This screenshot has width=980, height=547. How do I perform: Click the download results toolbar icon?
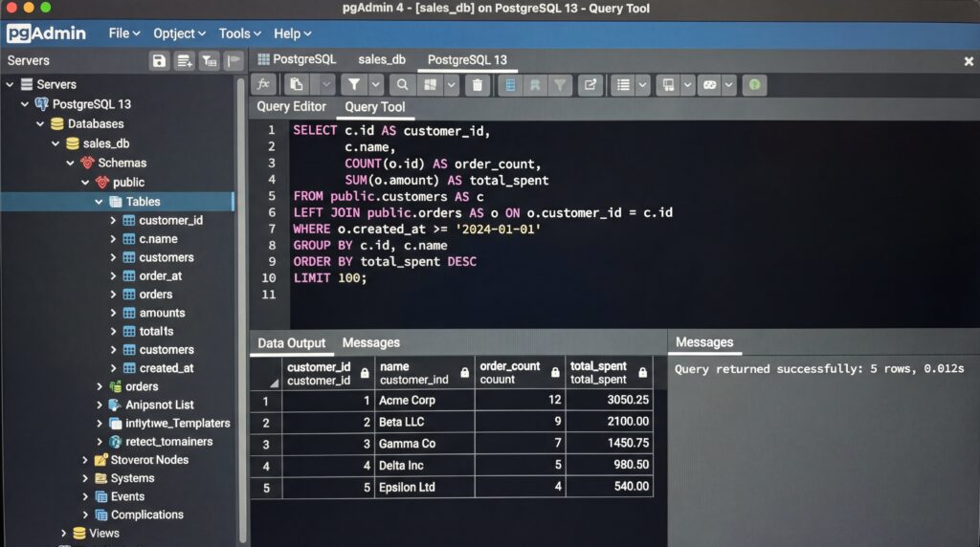(x=668, y=85)
